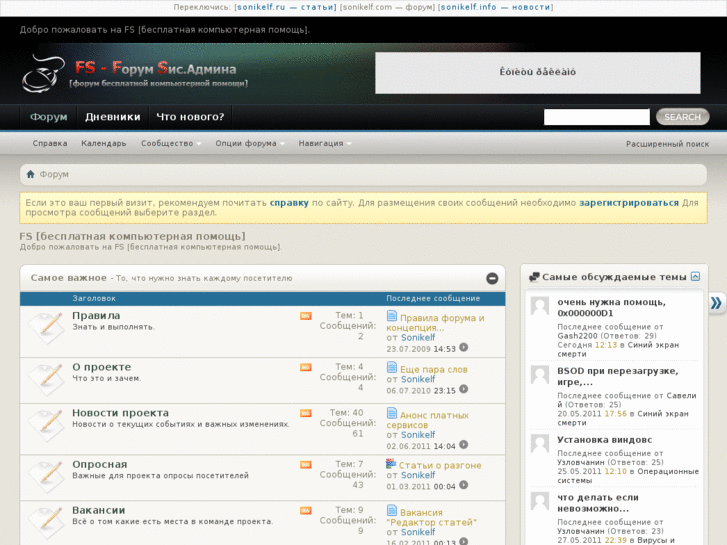The height and width of the screenshot is (545, 727).
Task: Open the Самое важное category title
Action: 69,278
